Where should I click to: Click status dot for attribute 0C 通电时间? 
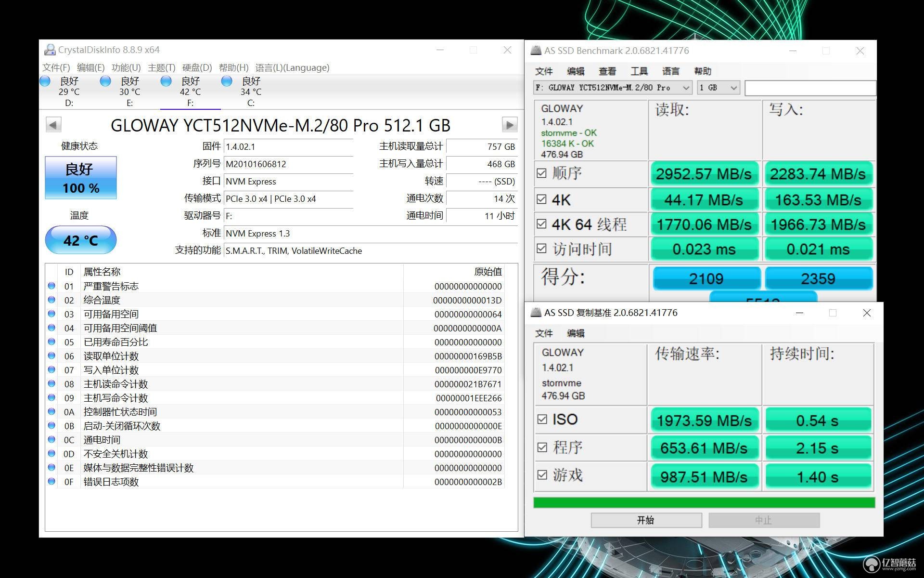tap(51, 439)
